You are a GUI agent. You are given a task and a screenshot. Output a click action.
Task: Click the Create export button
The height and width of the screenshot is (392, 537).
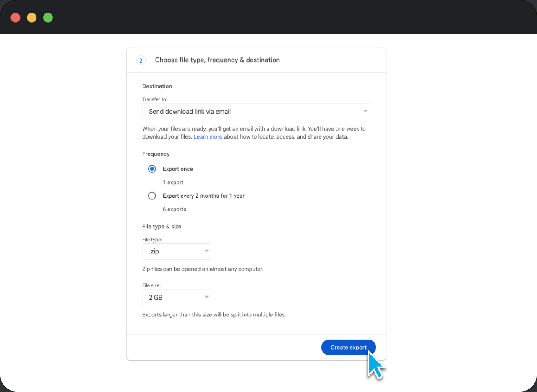coord(348,347)
